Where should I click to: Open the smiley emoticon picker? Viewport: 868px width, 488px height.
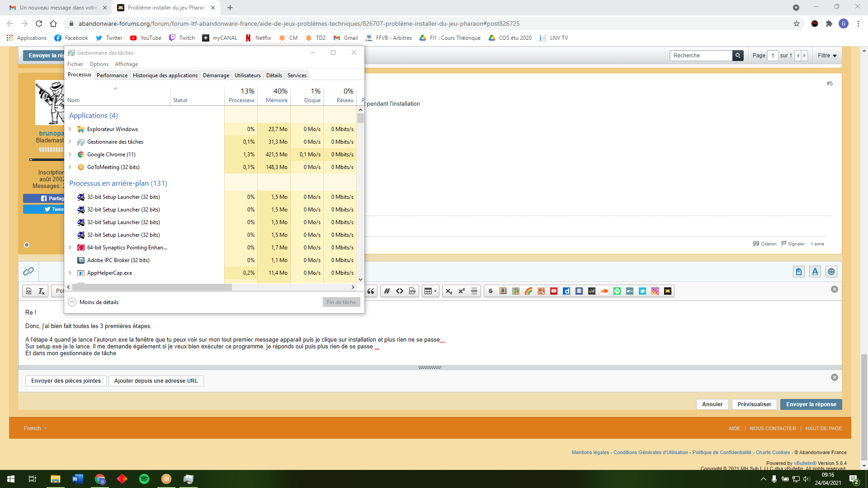tap(831, 272)
